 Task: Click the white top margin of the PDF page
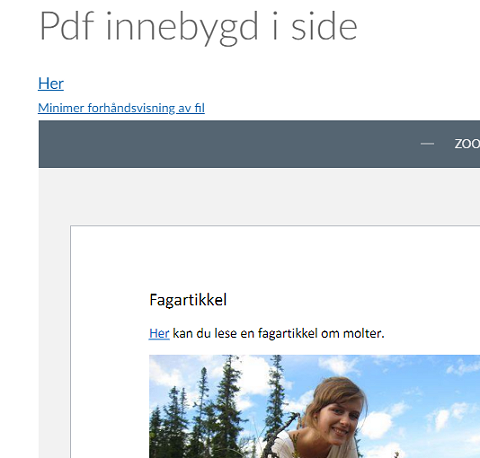coord(275,257)
